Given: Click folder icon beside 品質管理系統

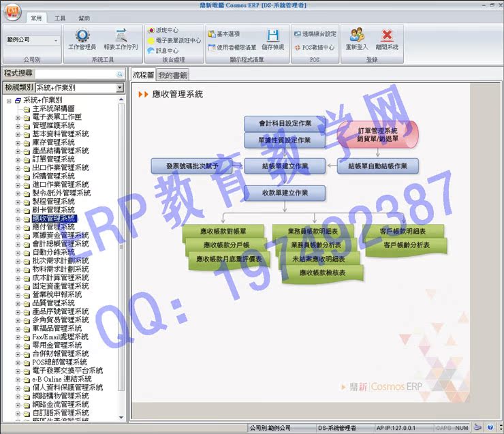Looking at the screenshot, I should pyautogui.click(x=27, y=303).
